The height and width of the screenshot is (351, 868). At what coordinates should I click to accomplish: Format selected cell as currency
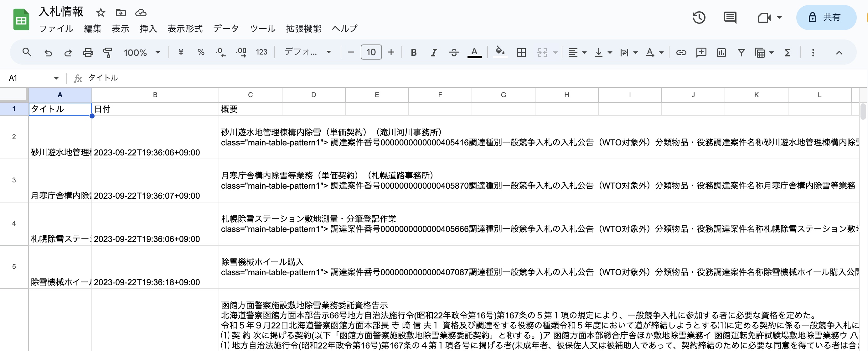point(181,52)
